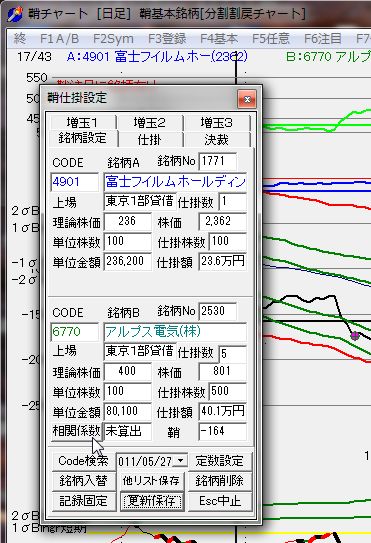Click the 17/43 counter text
Screen dimensions: 371x543
[34, 56]
